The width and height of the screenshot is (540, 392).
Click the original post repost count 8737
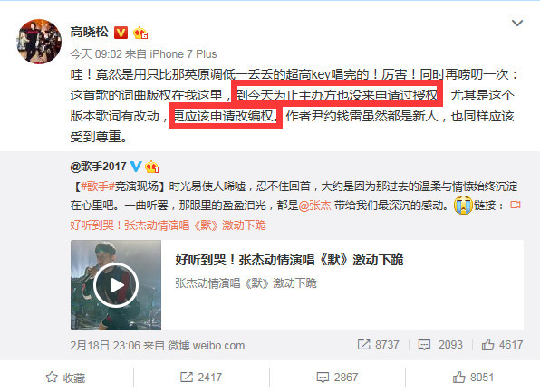[x=378, y=345]
